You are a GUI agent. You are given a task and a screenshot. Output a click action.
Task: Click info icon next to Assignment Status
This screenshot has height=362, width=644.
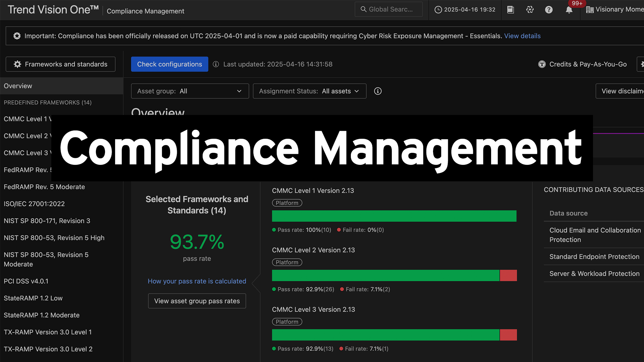click(x=378, y=91)
